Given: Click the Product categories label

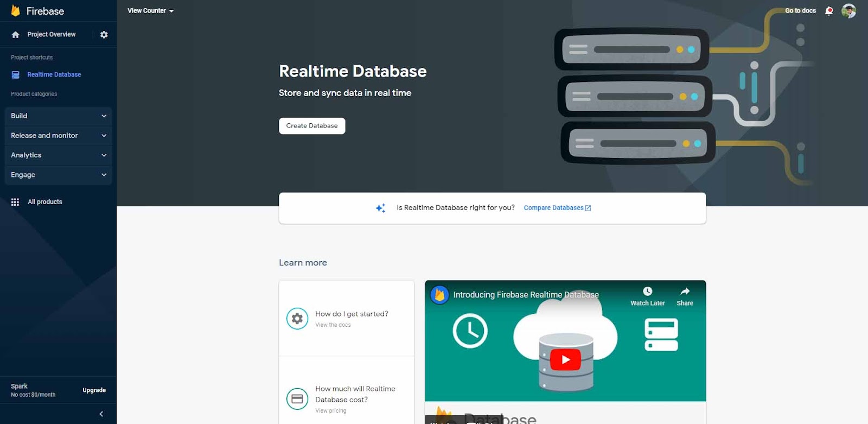Looking at the screenshot, I should [34, 94].
